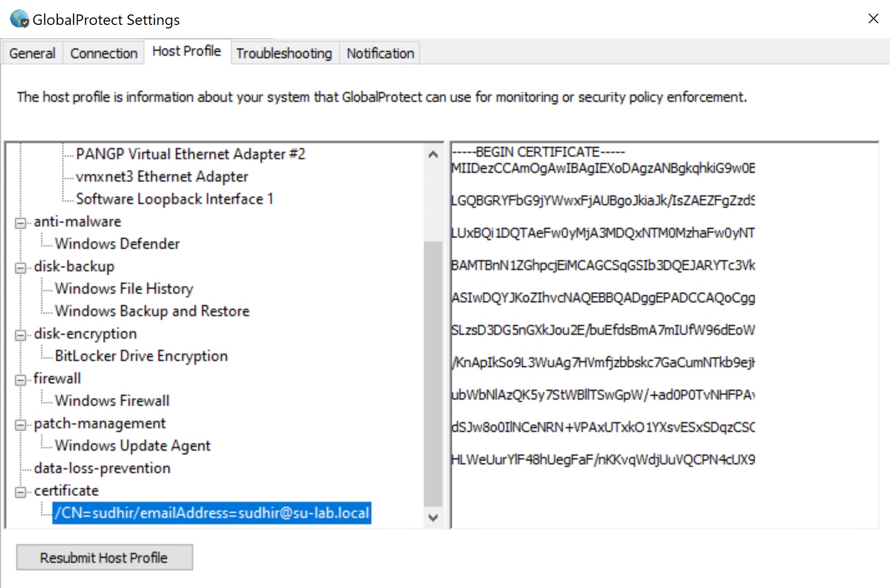
Task: Collapse the disk-backup tree node
Action: click(x=20, y=268)
